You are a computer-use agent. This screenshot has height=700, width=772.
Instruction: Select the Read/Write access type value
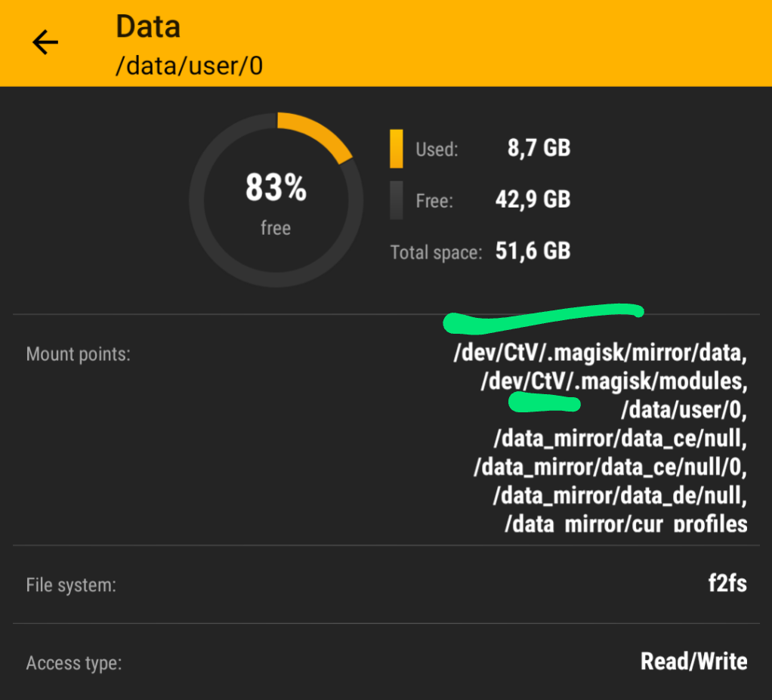pyautogui.click(x=693, y=661)
